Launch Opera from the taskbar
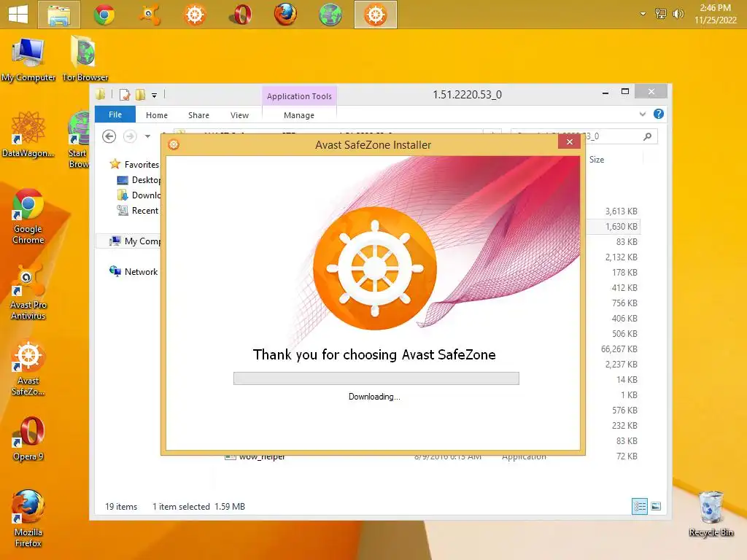The height and width of the screenshot is (560, 747). click(x=241, y=15)
